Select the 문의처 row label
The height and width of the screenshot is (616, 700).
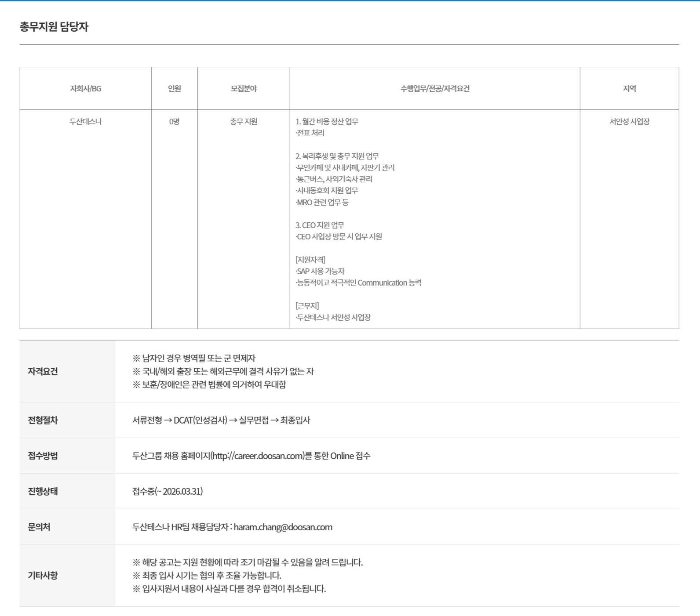click(39, 527)
